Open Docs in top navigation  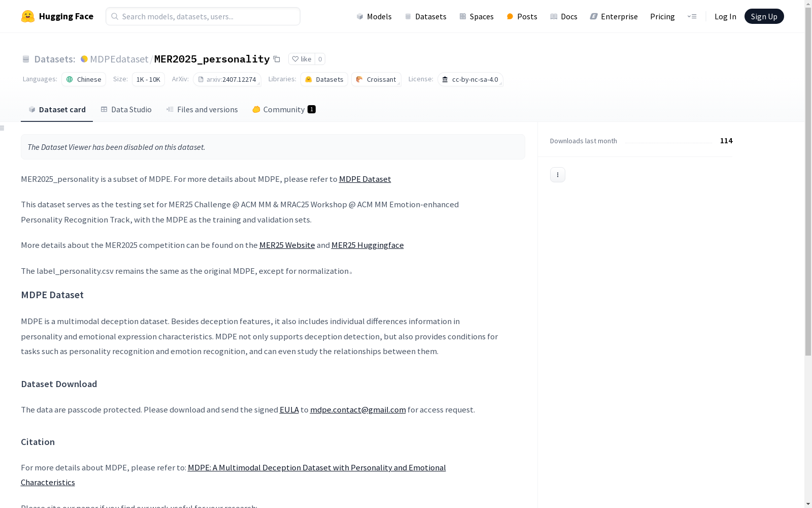tap(564, 16)
